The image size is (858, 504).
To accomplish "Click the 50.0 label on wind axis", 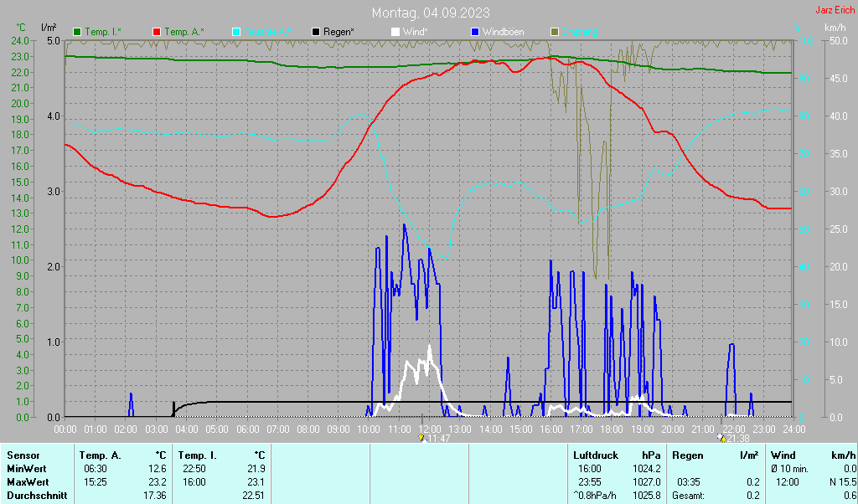I will pyautogui.click(x=839, y=40).
